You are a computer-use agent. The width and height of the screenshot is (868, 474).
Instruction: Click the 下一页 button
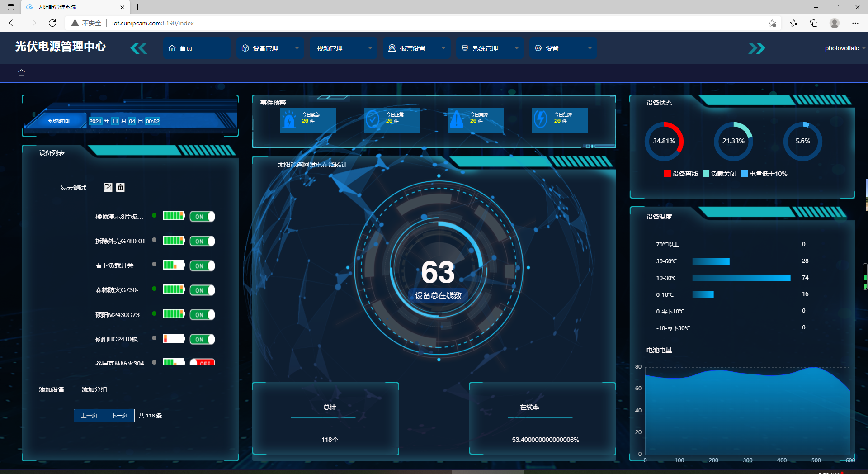(119, 415)
